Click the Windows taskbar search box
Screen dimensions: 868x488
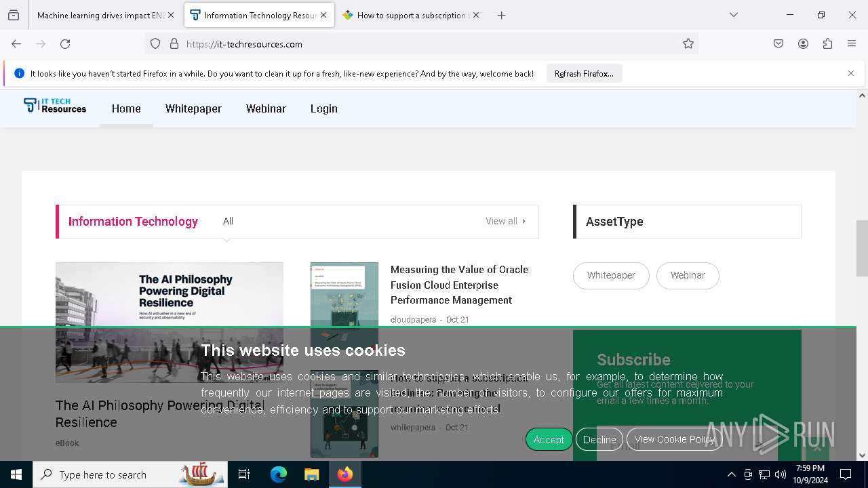[130, 474]
